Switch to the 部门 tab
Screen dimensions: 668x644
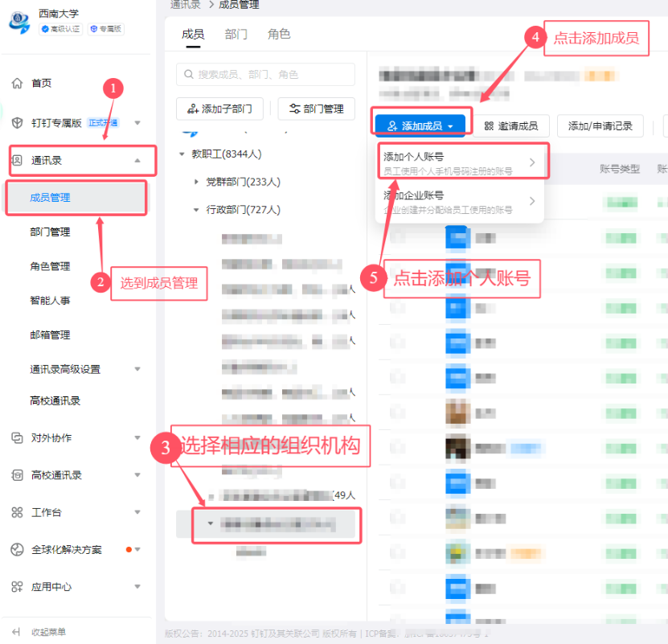236,35
